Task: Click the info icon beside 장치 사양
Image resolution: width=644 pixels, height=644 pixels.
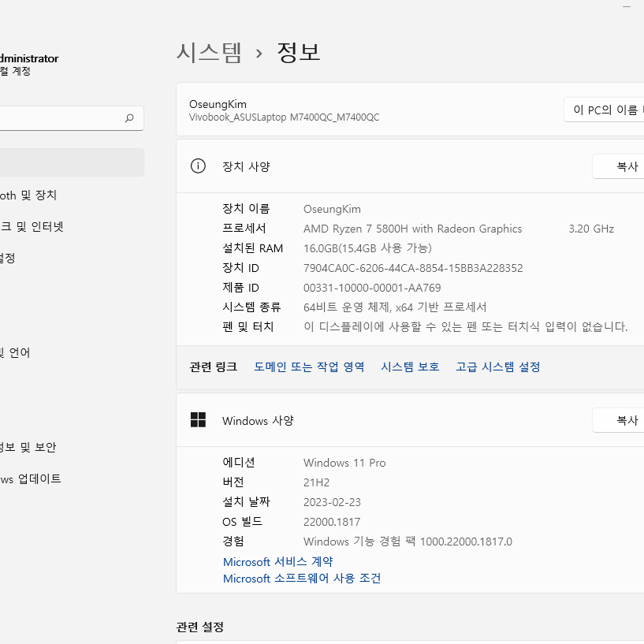Action: [x=198, y=166]
